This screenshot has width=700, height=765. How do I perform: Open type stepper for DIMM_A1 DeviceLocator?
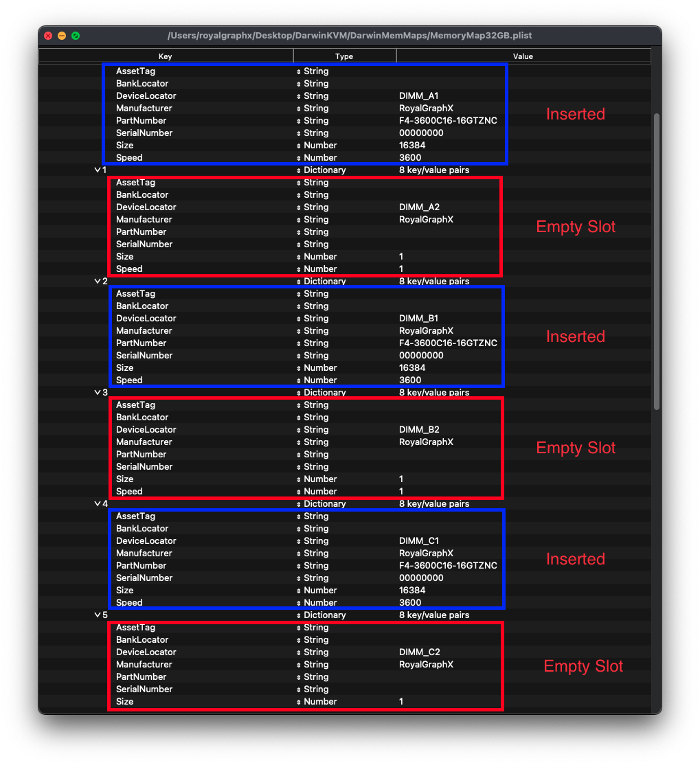[x=299, y=96]
